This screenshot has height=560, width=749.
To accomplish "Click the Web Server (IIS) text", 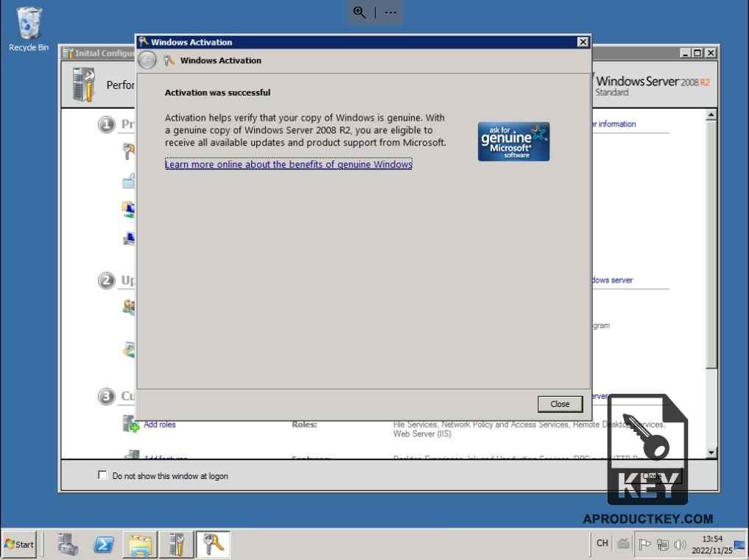I will tap(422, 434).
